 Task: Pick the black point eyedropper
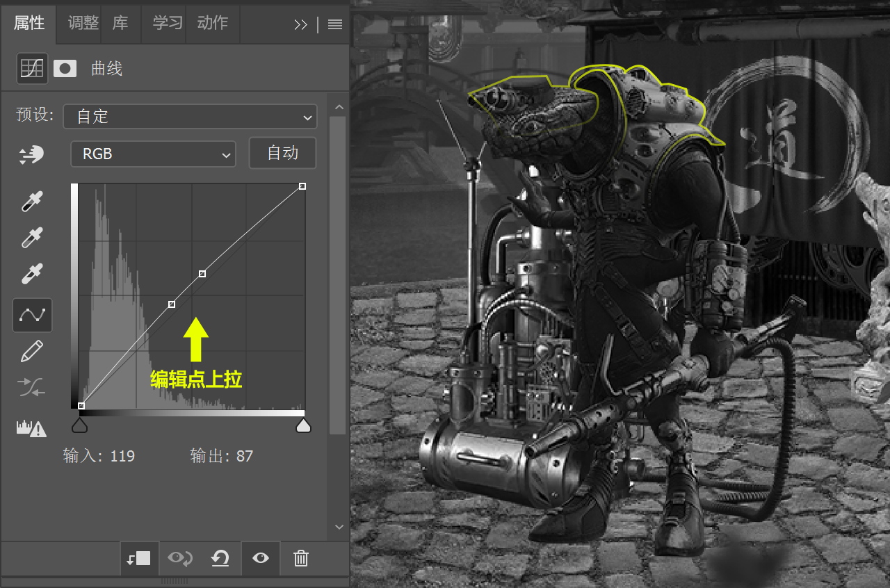coord(32,202)
